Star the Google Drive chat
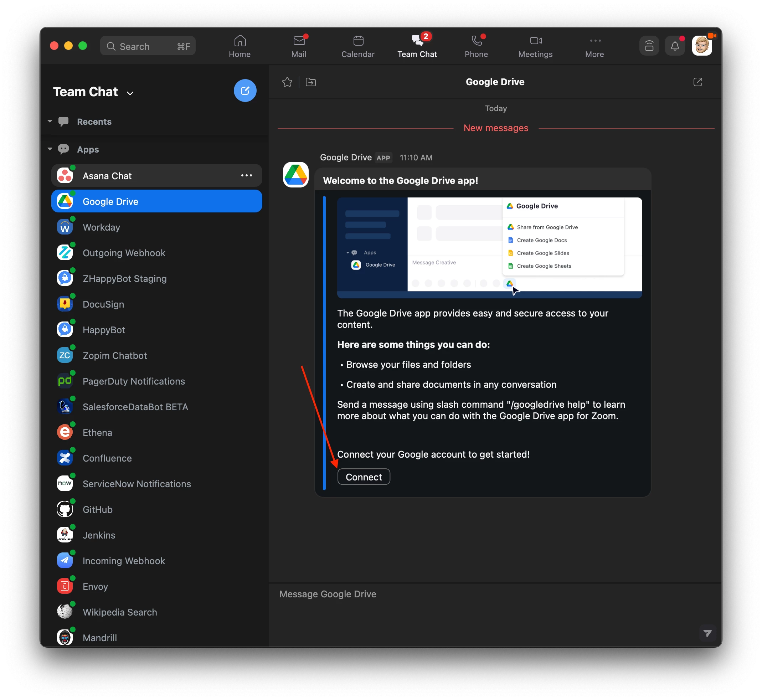This screenshot has width=762, height=700. (287, 82)
